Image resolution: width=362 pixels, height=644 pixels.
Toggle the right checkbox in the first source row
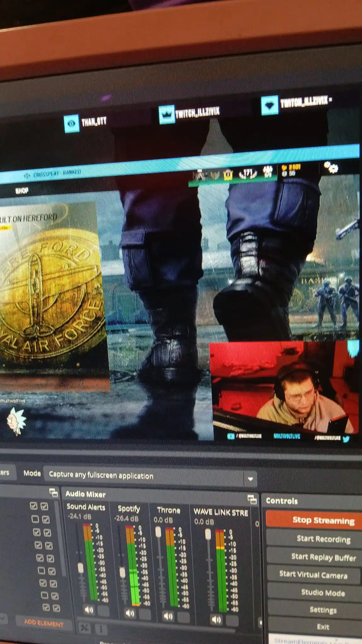coord(44,506)
